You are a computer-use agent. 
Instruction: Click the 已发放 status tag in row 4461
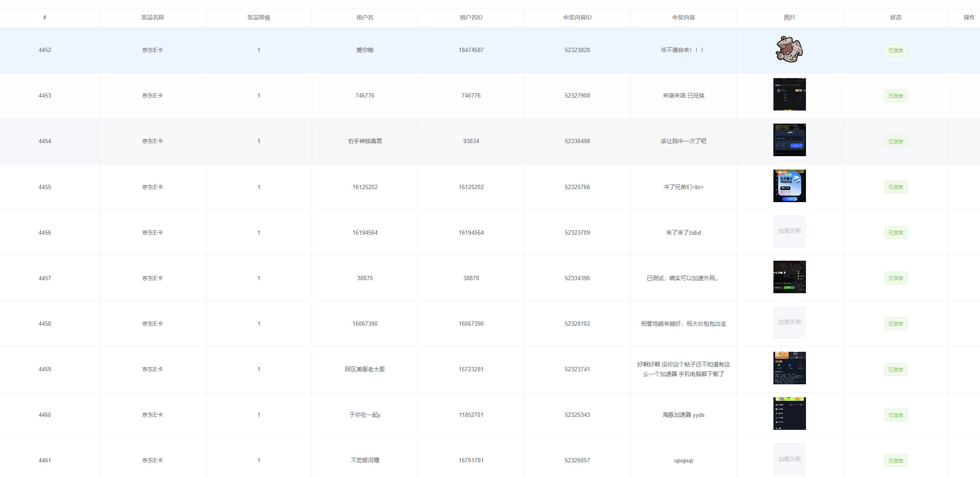[x=896, y=461]
